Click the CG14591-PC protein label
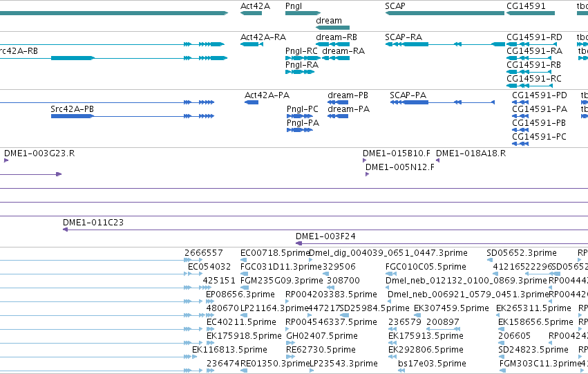This screenshot has height=374, width=588. 539,137
